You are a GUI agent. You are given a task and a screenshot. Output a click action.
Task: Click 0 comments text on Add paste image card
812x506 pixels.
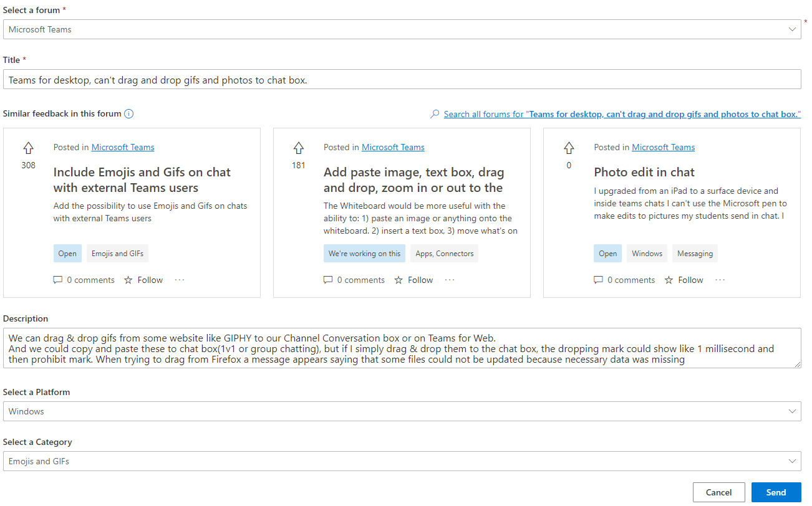point(361,280)
